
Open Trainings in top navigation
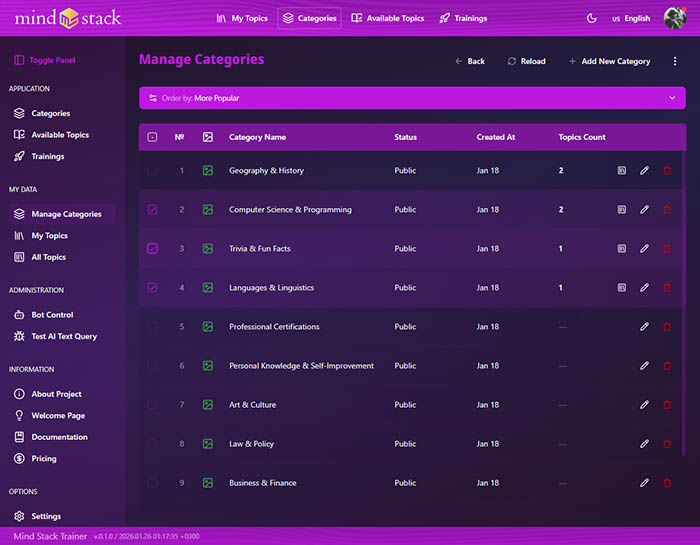pos(463,18)
